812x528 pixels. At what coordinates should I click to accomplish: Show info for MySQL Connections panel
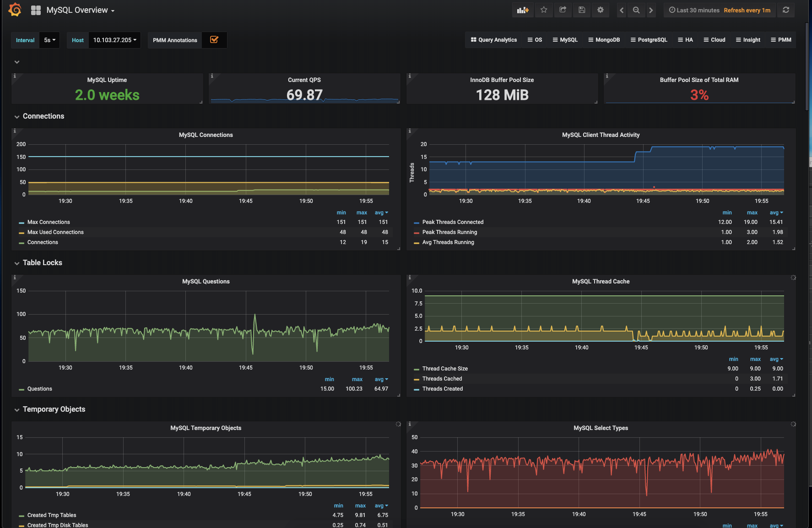[x=15, y=131]
